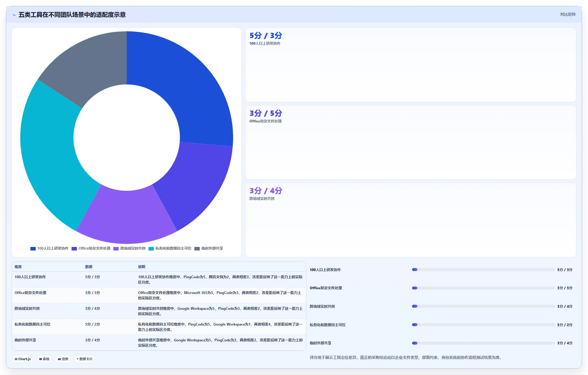Image resolution: width=588 pixels, height=375 pixels.
Task: Click the 5分 / 2分 value in the table
Action: point(92,324)
